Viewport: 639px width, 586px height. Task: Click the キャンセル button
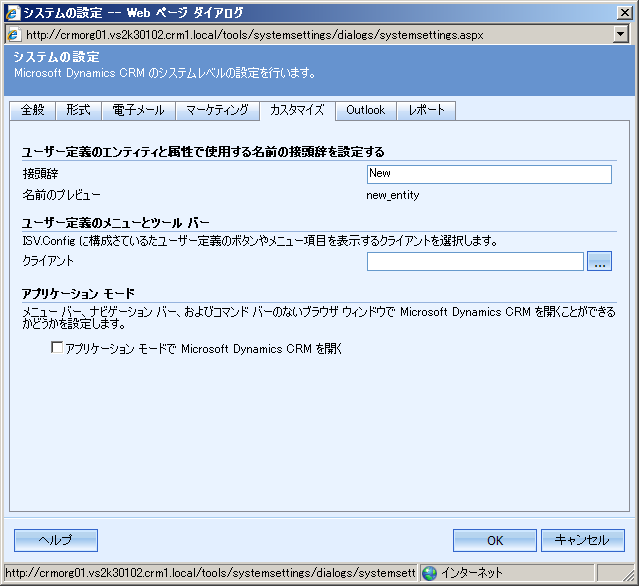coord(583,540)
